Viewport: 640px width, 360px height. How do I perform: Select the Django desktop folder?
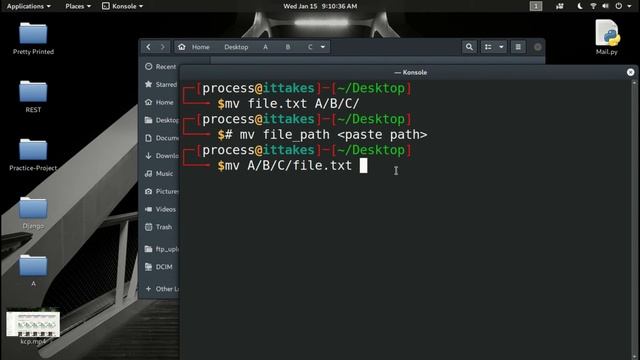(x=33, y=213)
